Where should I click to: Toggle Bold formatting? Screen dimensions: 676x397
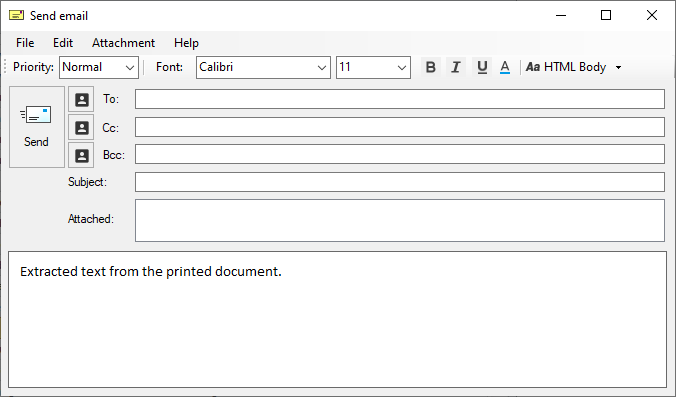(x=430, y=67)
